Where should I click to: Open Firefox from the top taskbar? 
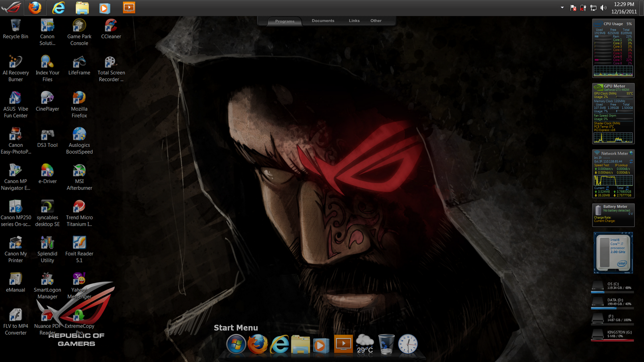point(35,8)
